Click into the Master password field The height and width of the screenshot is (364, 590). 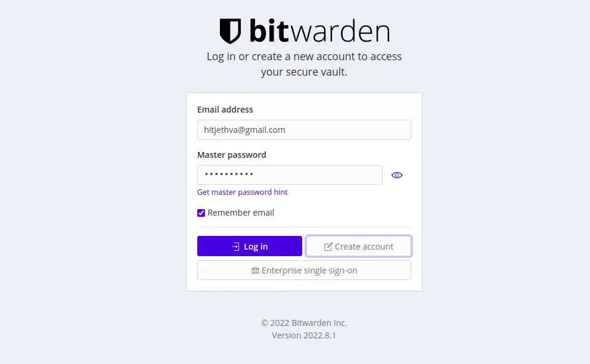pos(290,175)
